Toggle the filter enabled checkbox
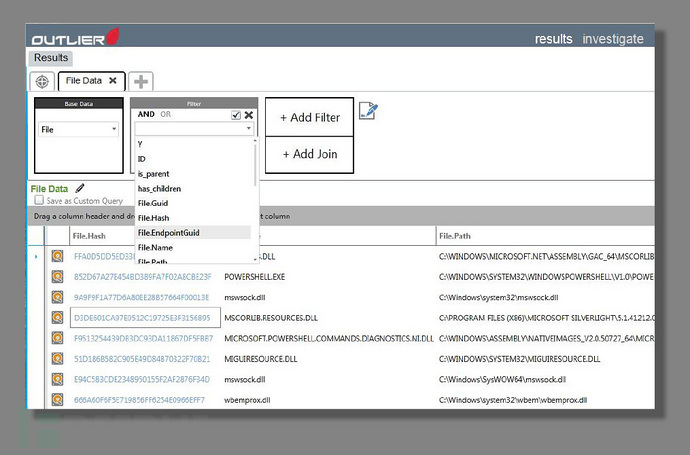This screenshot has height=455, width=690. pos(236,115)
